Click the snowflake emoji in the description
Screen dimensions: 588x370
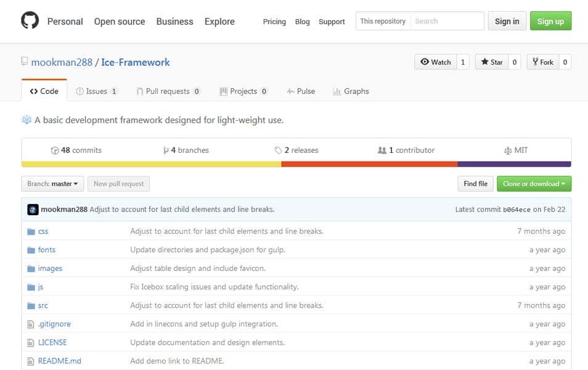(27, 120)
